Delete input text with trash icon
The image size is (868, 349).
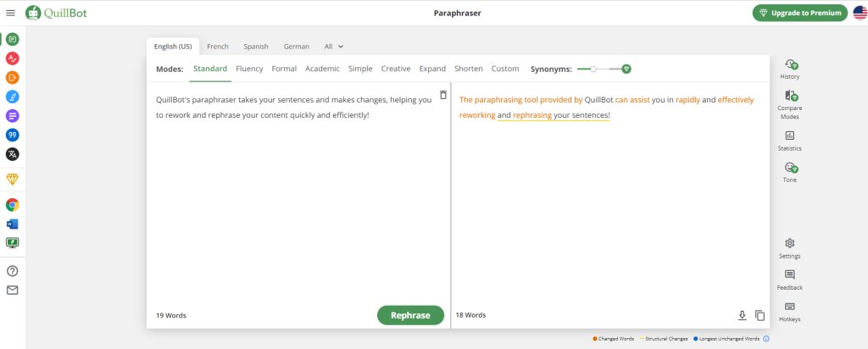click(442, 95)
